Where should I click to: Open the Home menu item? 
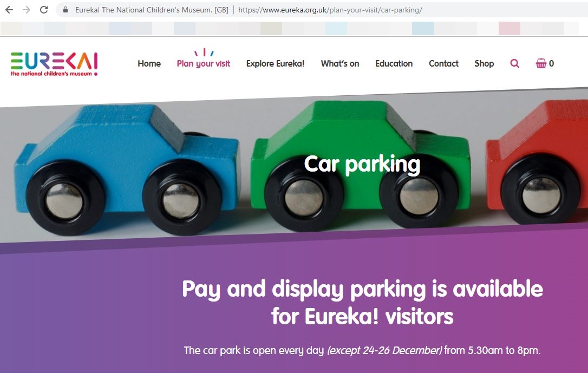coord(149,64)
